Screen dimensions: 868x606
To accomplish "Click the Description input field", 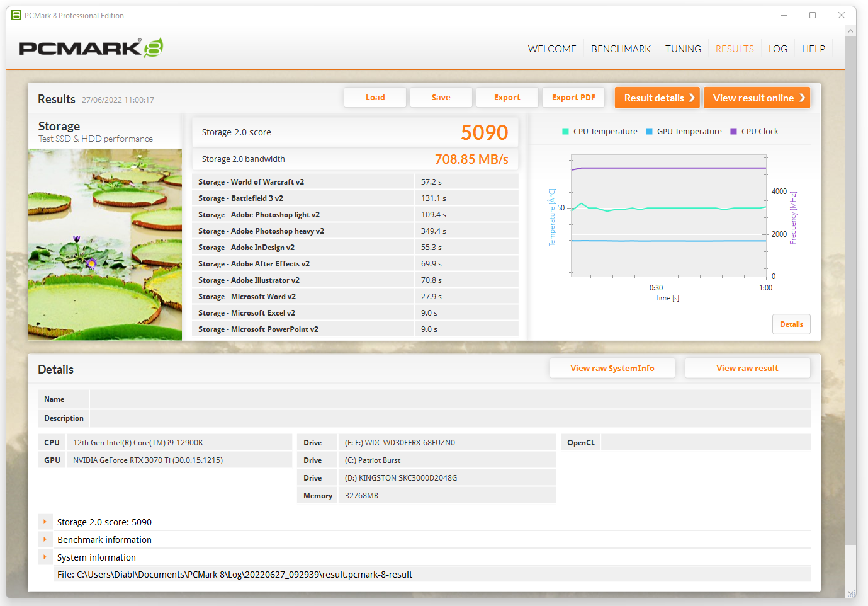I will click(450, 418).
